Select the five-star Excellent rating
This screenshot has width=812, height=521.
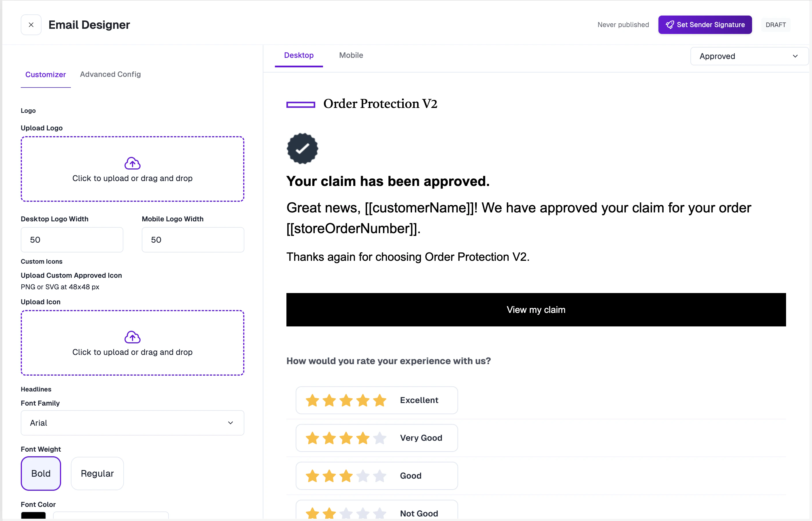[377, 400]
